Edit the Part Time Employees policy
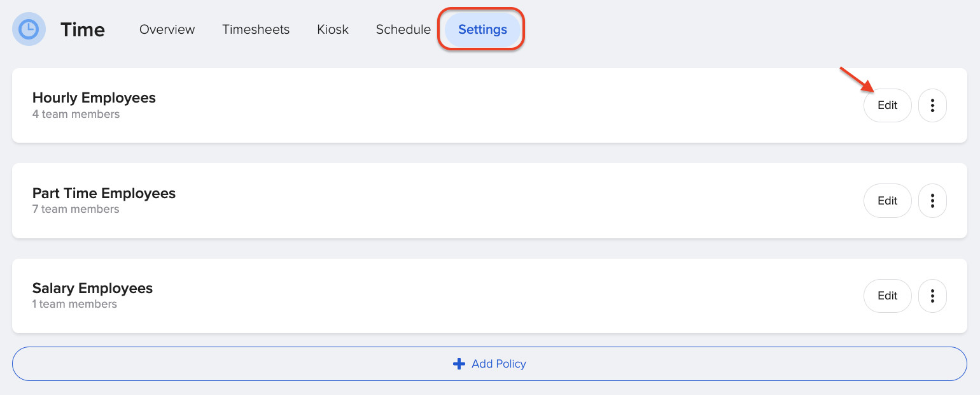This screenshot has width=980, height=395. pyautogui.click(x=887, y=201)
